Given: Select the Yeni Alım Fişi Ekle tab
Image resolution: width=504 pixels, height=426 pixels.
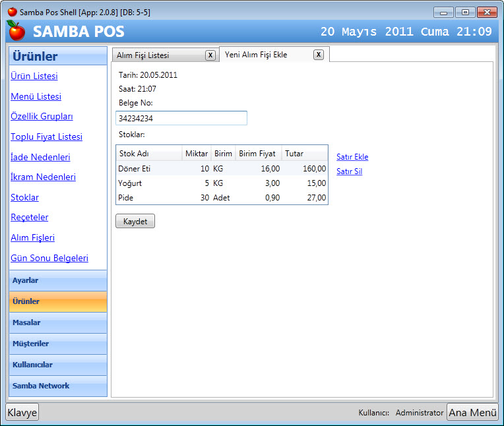Looking at the screenshot, I should (256, 55).
